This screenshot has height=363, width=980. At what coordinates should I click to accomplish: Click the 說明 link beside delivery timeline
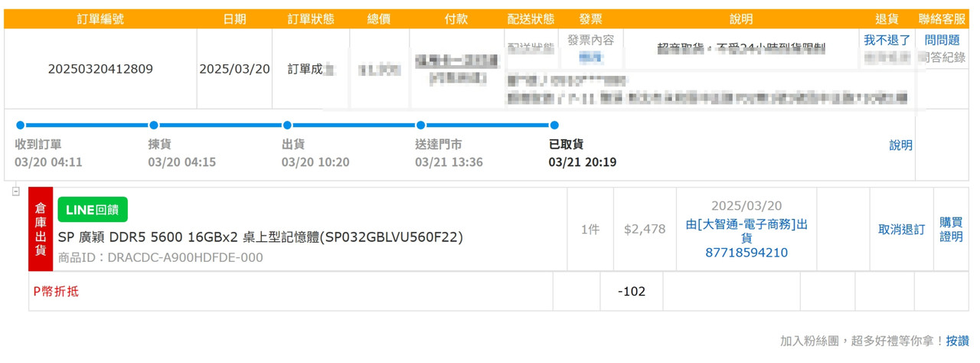click(x=900, y=145)
